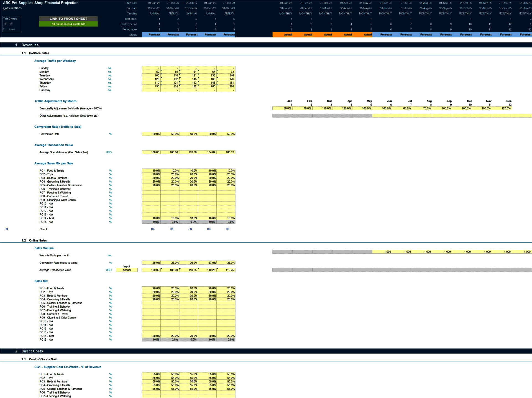The image size is (532, 398).
Task: Click the LINK TO FRONT SHEET button
Action: point(68,19)
